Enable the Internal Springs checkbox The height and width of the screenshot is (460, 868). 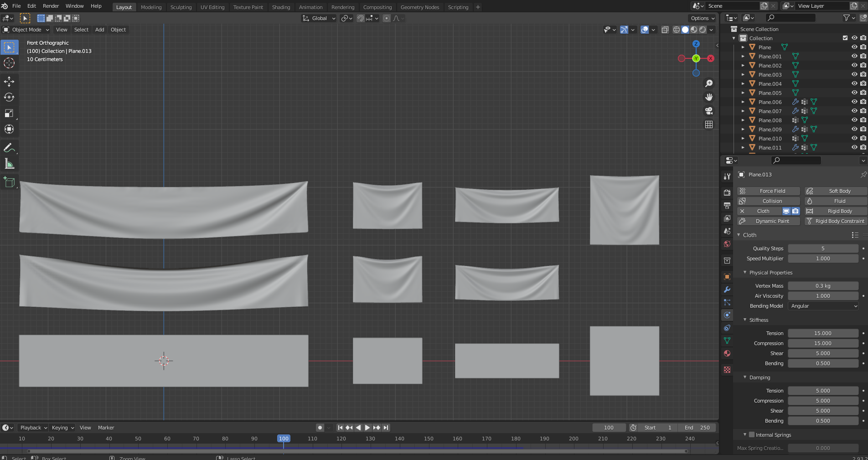point(752,434)
